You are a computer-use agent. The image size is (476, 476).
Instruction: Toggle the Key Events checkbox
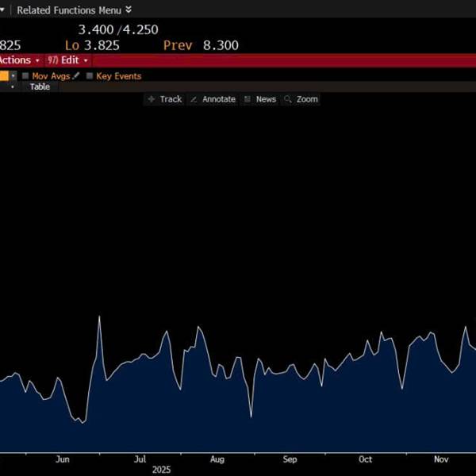pyautogui.click(x=90, y=76)
